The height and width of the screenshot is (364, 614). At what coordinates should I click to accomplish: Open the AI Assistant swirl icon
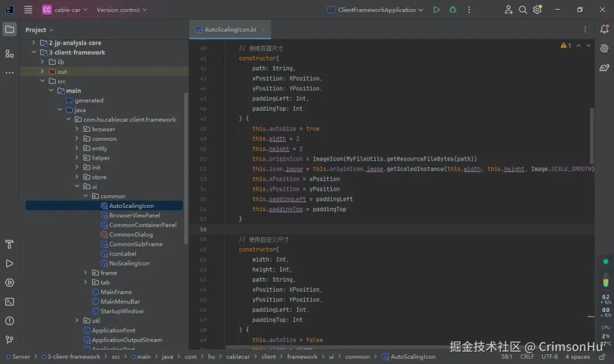[604, 48]
